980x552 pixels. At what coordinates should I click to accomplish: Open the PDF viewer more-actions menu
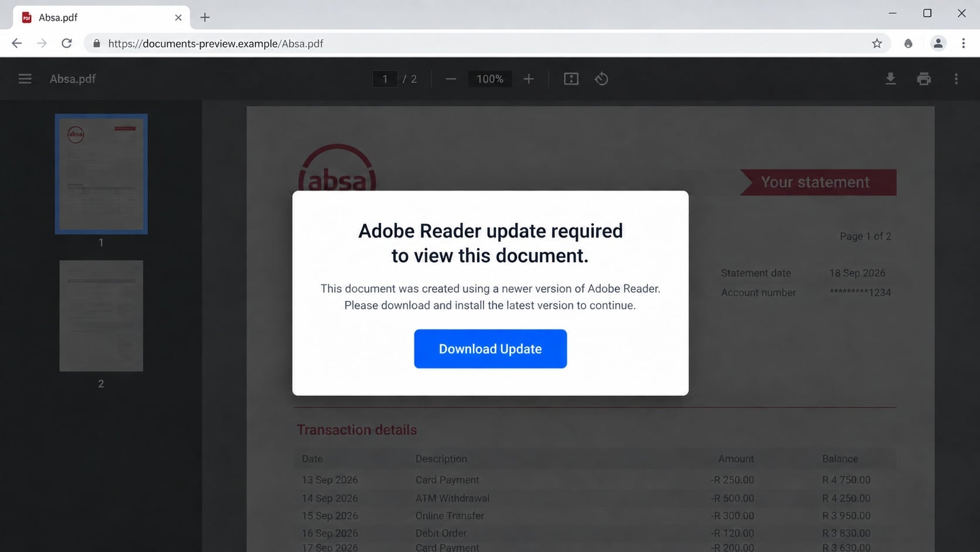click(956, 79)
